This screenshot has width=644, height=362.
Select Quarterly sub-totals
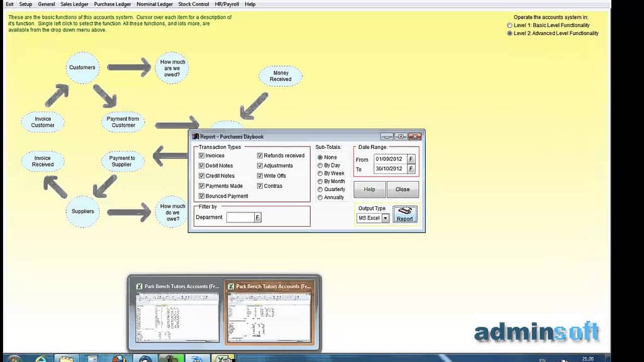coord(320,189)
